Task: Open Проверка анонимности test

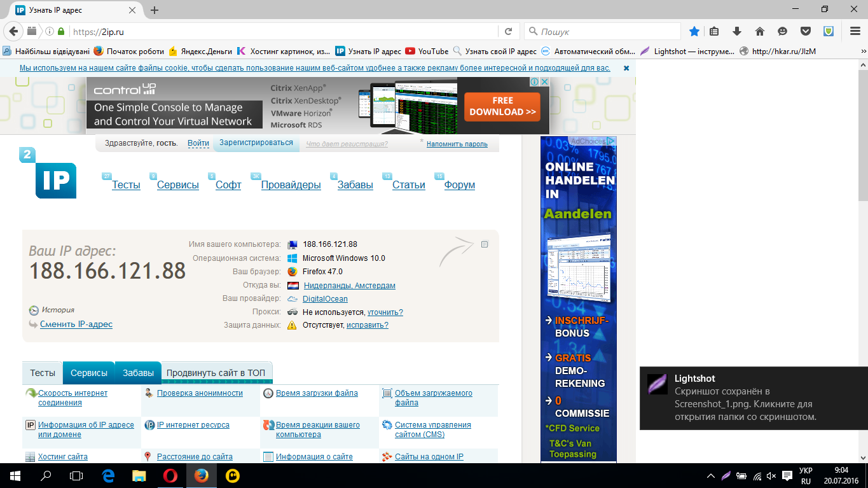Action: (x=200, y=393)
